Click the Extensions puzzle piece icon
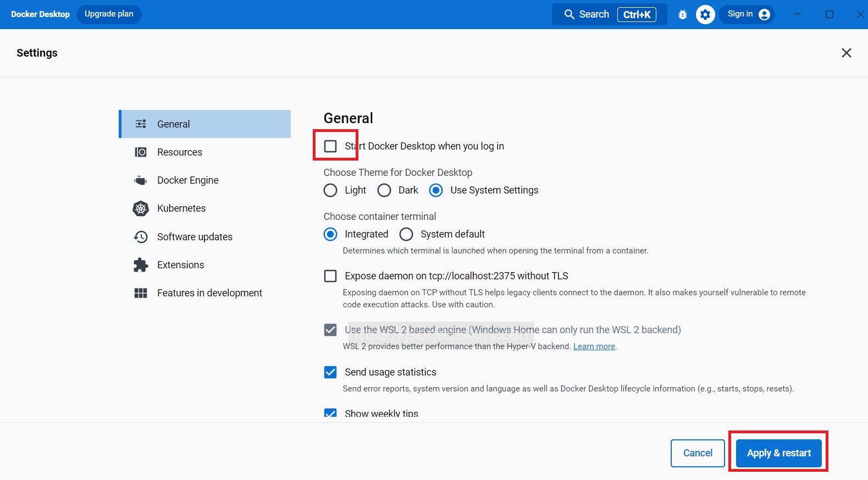The image size is (868, 480). point(141,265)
